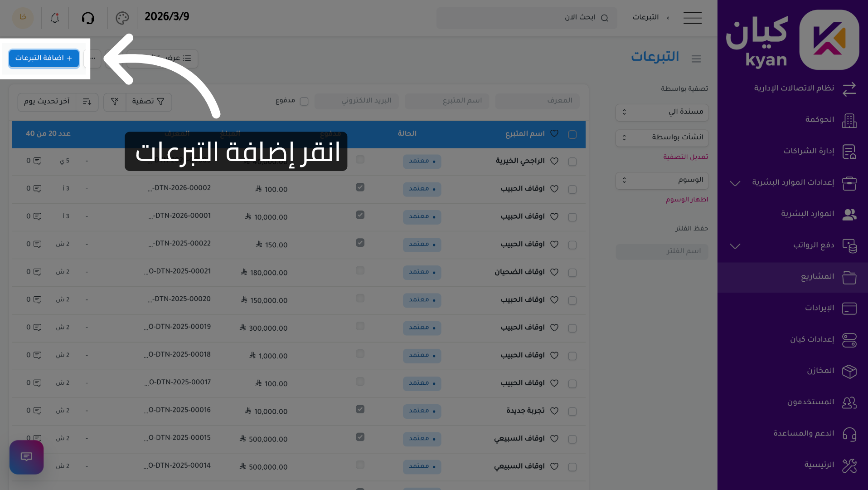868x490 pixels.
Task: Click the اسم الفلتر input field
Action: [x=662, y=252]
